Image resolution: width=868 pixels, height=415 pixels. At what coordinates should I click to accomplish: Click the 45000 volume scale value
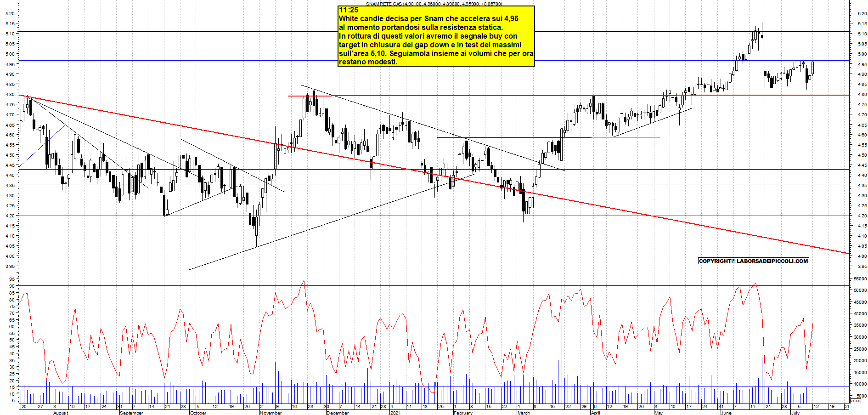860,302
